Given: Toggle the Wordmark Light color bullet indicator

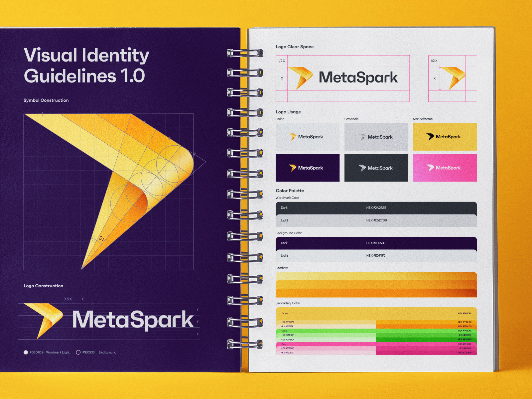Looking at the screenshot, I should click(x=26, y=352).
